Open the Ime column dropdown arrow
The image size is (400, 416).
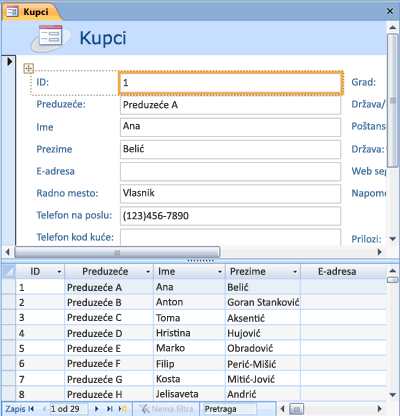coord(220,272)
